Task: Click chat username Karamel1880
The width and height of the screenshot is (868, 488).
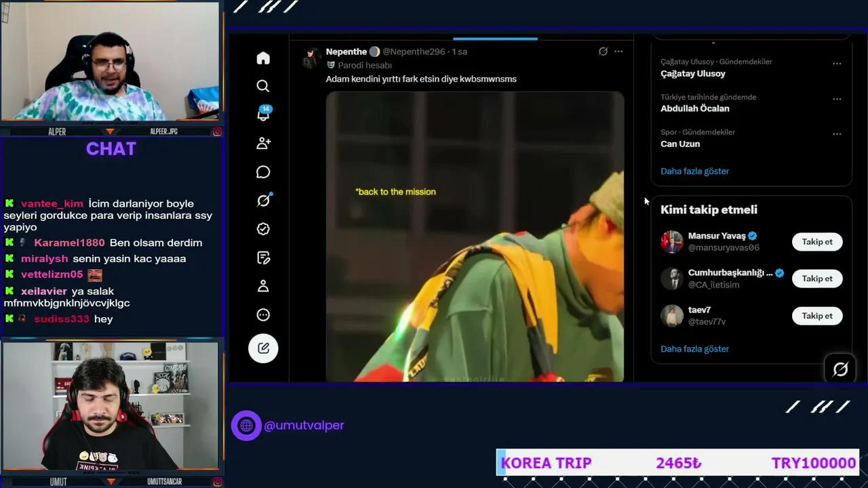Action: coord(69,243)
